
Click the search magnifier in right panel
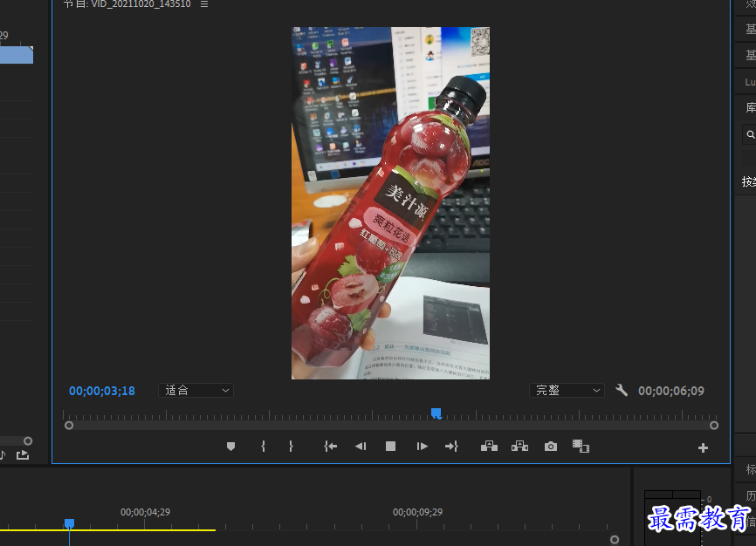pos(751,134)
